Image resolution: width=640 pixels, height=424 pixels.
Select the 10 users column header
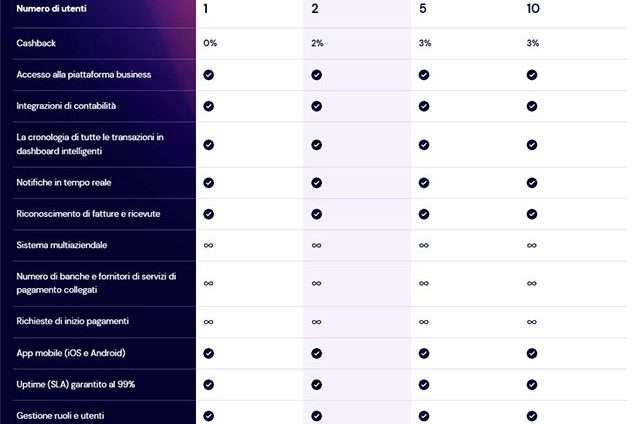point(532,9)
